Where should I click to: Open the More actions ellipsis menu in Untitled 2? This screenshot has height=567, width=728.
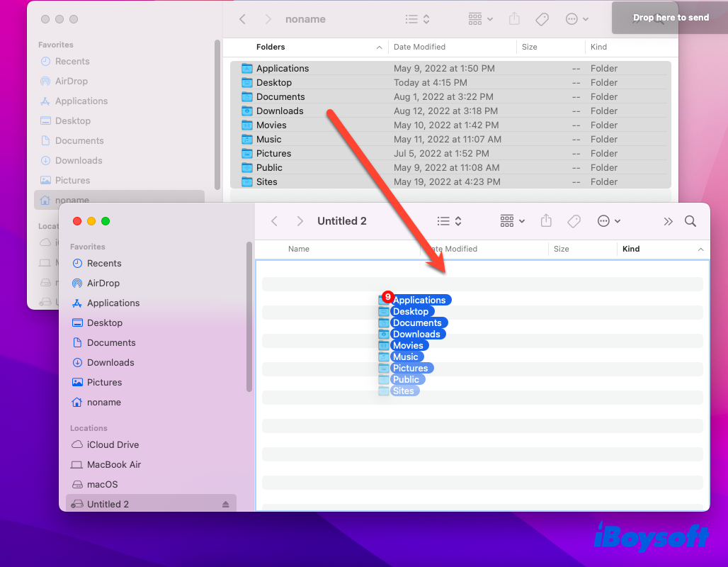point(608,221)
